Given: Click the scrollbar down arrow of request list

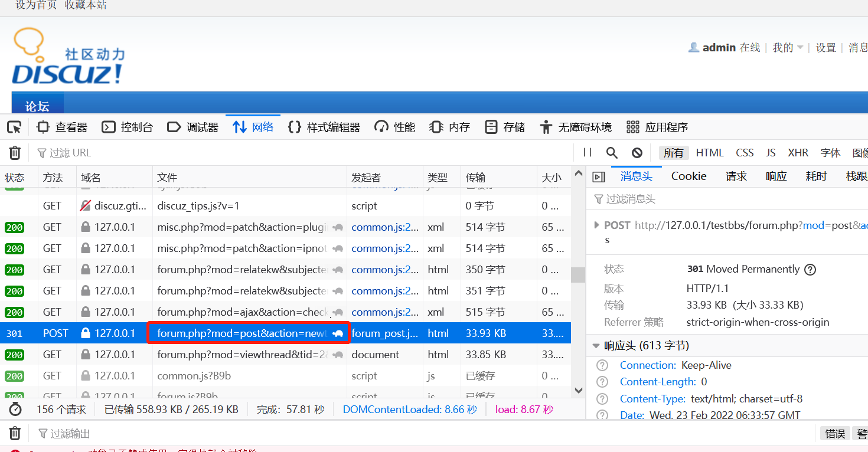Looking at the screenshot, I should tap(578, 390).
